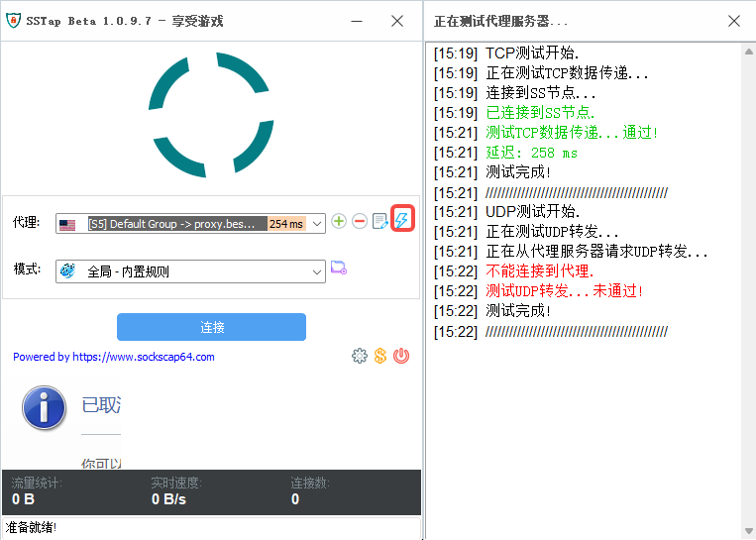
Task: Open the rule folder icon beside mode
Action: [x=339, y=268]
